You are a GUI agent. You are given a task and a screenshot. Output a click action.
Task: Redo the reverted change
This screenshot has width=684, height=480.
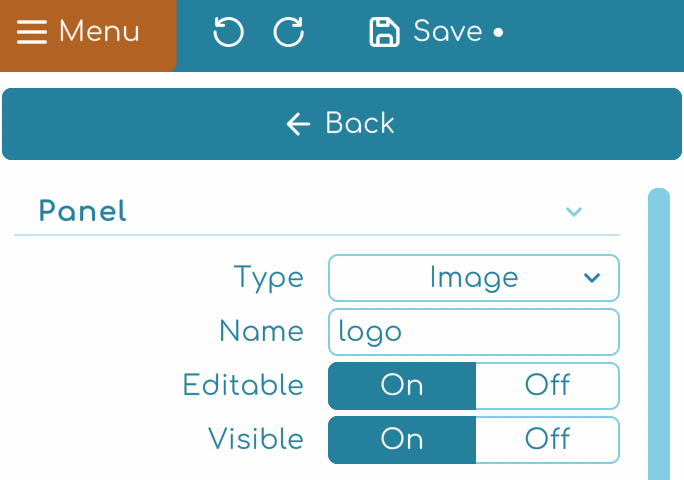click(x=289, y=33)
